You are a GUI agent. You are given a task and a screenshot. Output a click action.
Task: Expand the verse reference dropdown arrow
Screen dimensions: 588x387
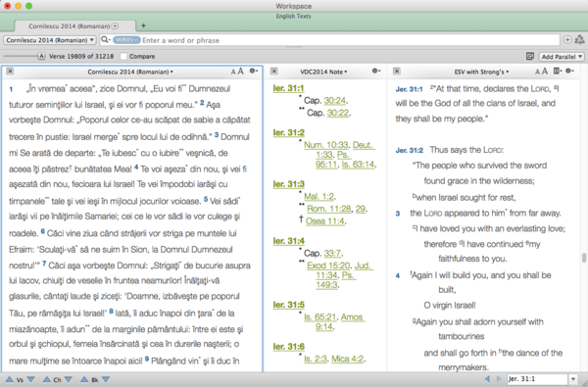(573, 379)
